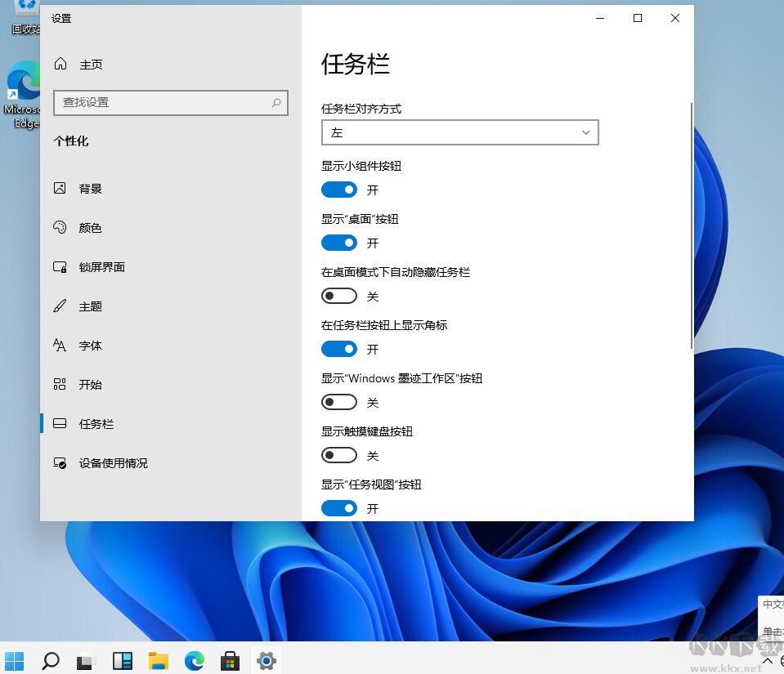Open 背景 (Background) settings in sidebar

(x=90, y=189)
